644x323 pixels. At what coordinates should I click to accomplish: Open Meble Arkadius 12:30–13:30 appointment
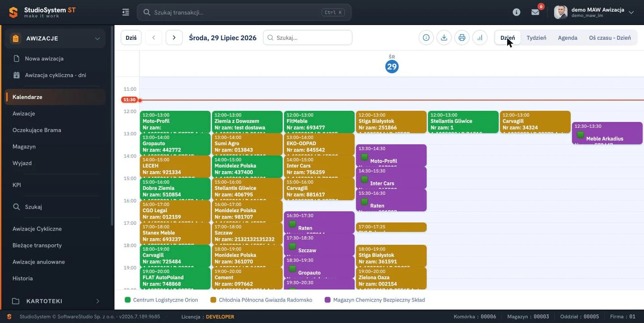pyautogui.click(x=607, y=133)
